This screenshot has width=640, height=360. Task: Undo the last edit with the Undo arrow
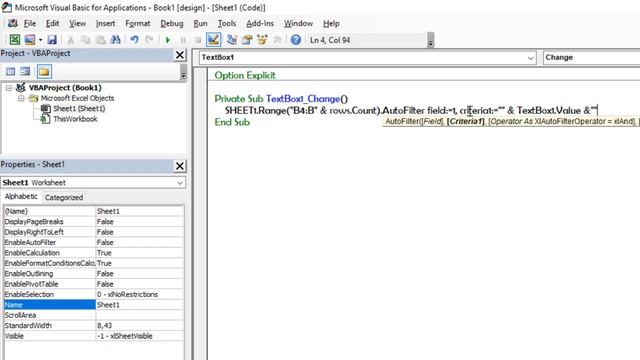pos(134,40)
